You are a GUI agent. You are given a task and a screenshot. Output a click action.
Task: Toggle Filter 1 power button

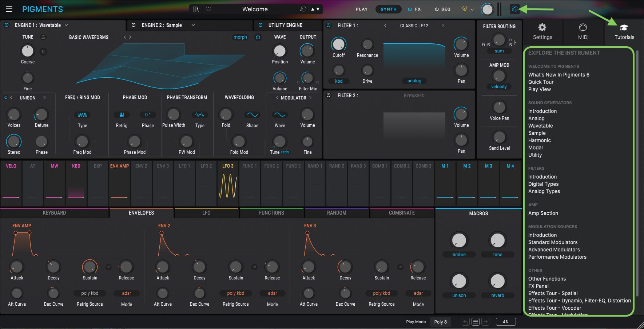tap(329, 26)
